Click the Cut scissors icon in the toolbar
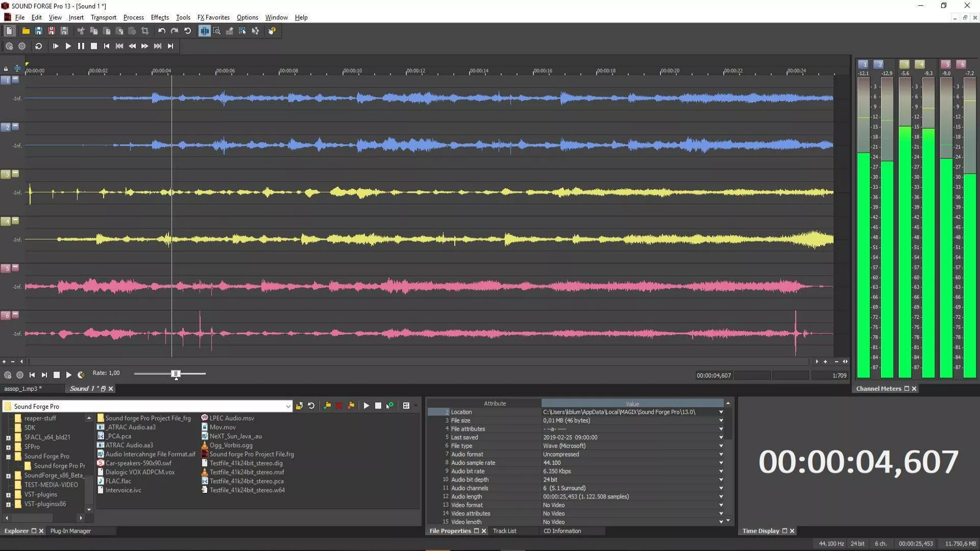Image resolution: width=980 pixels, height=551 pixels. point(81,31)
